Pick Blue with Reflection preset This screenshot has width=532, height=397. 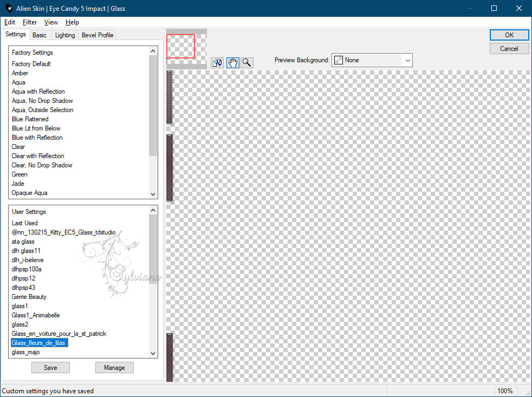point(37,137)
